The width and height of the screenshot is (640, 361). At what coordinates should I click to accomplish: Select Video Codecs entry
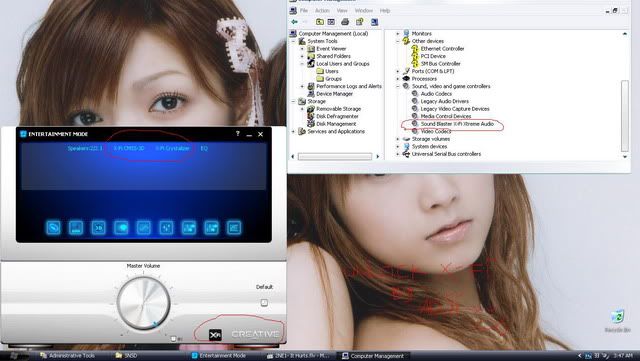pos(436,131)
